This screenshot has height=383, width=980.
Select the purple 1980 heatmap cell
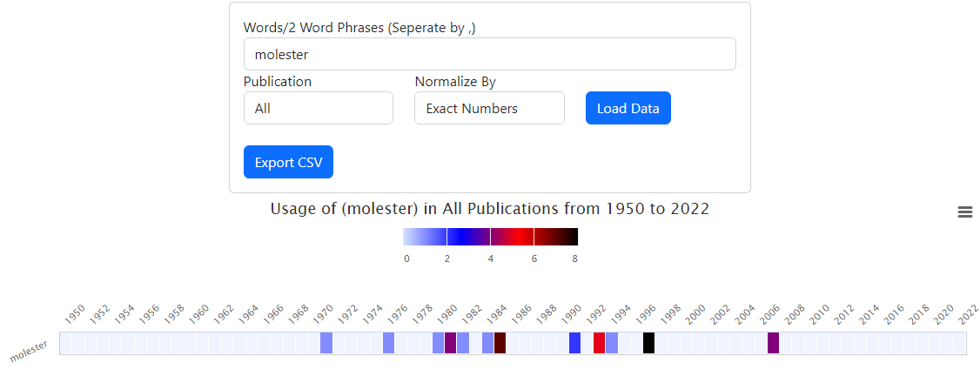tap(451, 343)
